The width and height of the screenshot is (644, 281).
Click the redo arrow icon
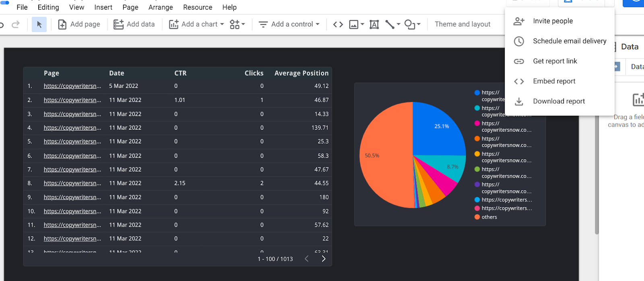coord(16,25)
